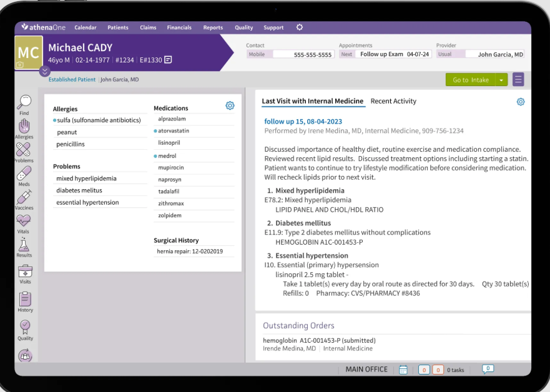Select the mixed hyperlipidemia problem row
The width and height of the screenshot is (550, 392).
(x=100, y=178)
